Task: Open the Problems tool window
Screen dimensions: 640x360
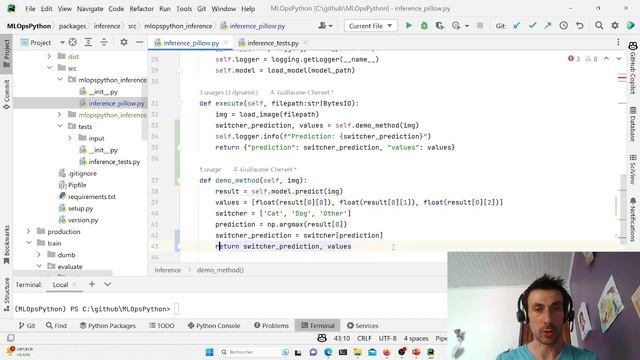Action: pyautogui.click(x=271, y=325)
